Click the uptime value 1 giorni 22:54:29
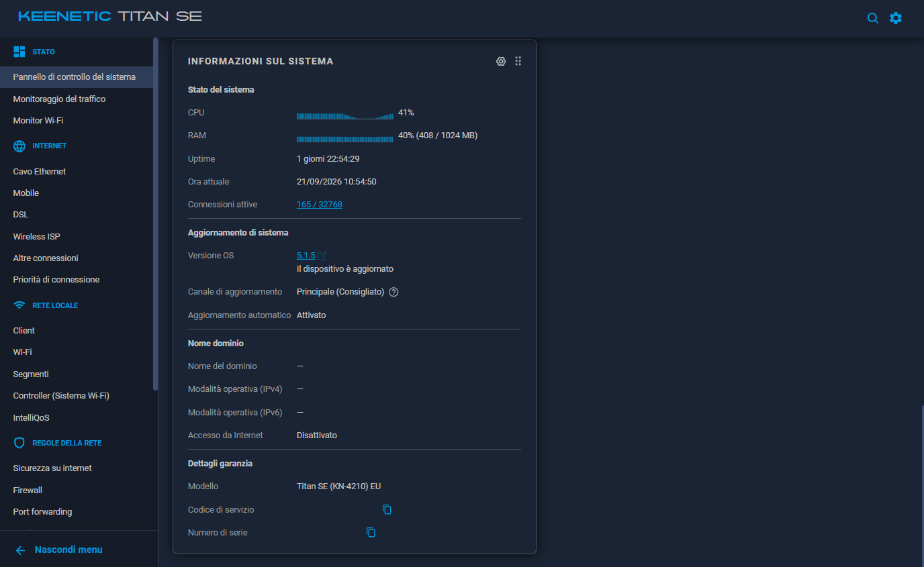This screenshot has width=924, height=567. [328, 159]
